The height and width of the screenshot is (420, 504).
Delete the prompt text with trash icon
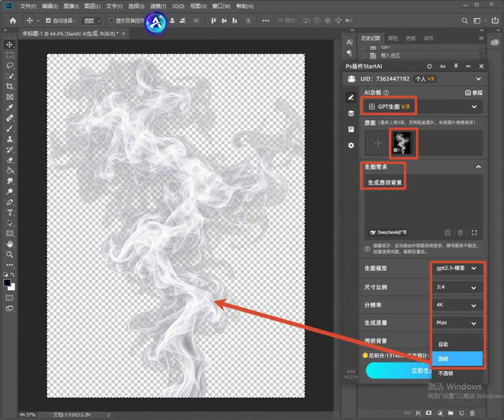tap(460, 232)
